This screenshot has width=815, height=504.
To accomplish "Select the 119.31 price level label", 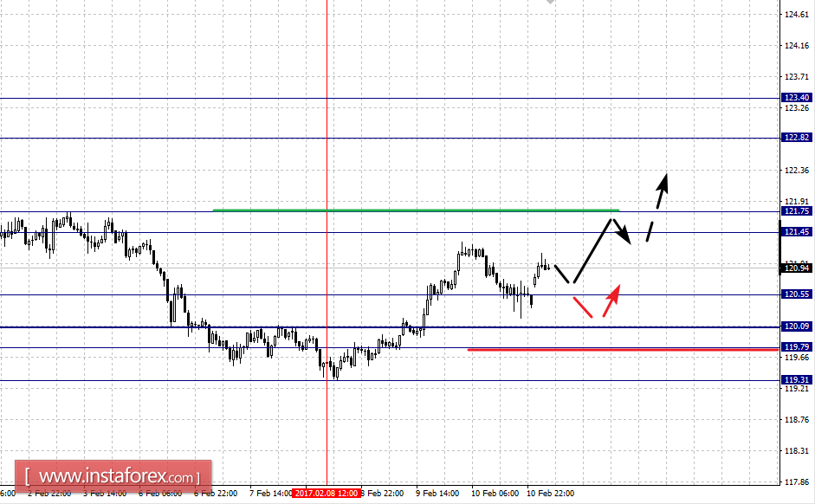I will click(x=796, y=380).
